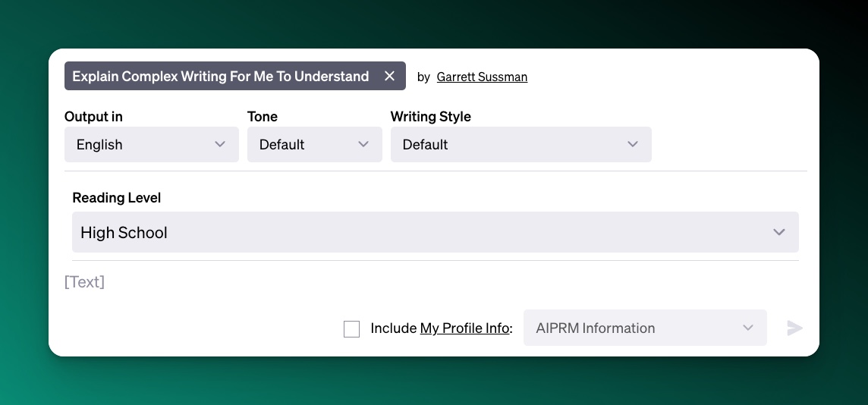Enable the Include My Profile Info checkbox

(x=351, y=328)
